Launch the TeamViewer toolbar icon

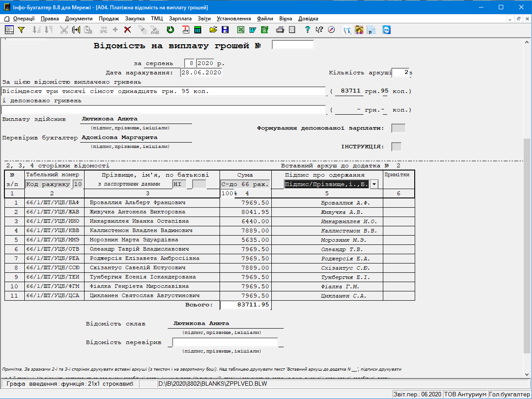[387, 30]
